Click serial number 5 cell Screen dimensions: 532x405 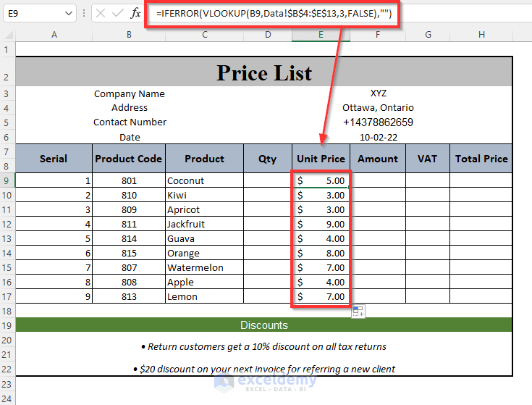54,238
